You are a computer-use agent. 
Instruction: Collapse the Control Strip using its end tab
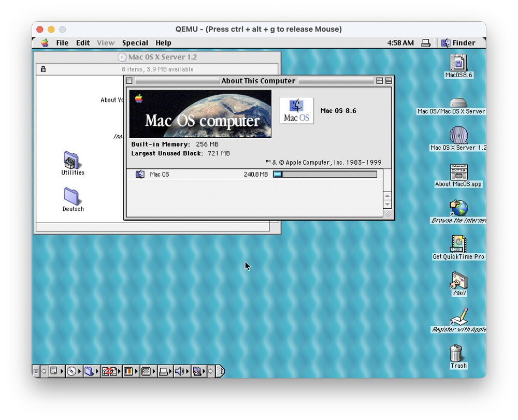[x=220, y=371]
